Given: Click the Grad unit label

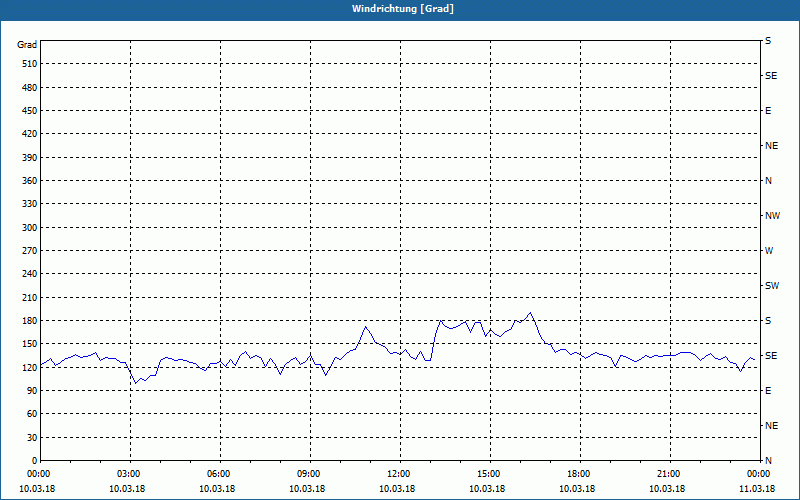Looking at the screenshot, I should click(x=27, y=45).
